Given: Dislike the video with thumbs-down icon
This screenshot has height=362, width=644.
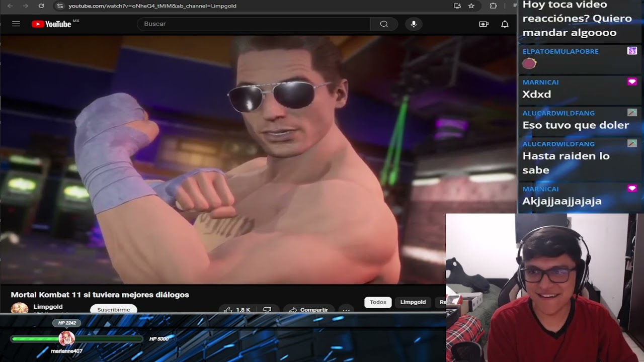Looking at the screenshot, I should (268, 310).
